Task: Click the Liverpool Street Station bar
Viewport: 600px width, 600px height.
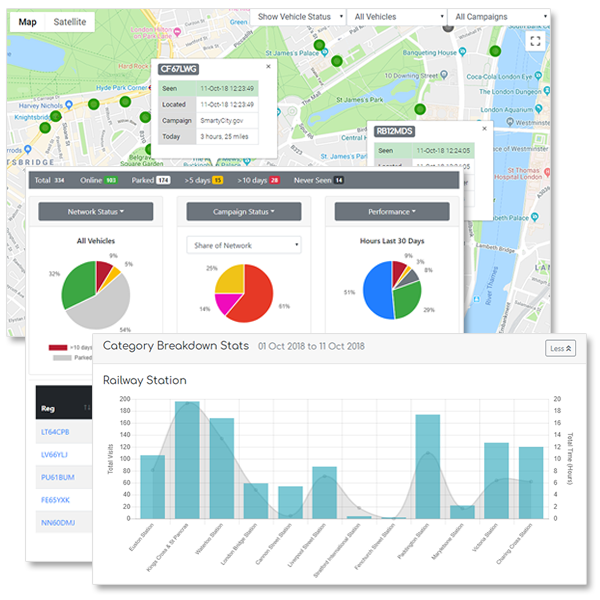Action: [324, 492]
